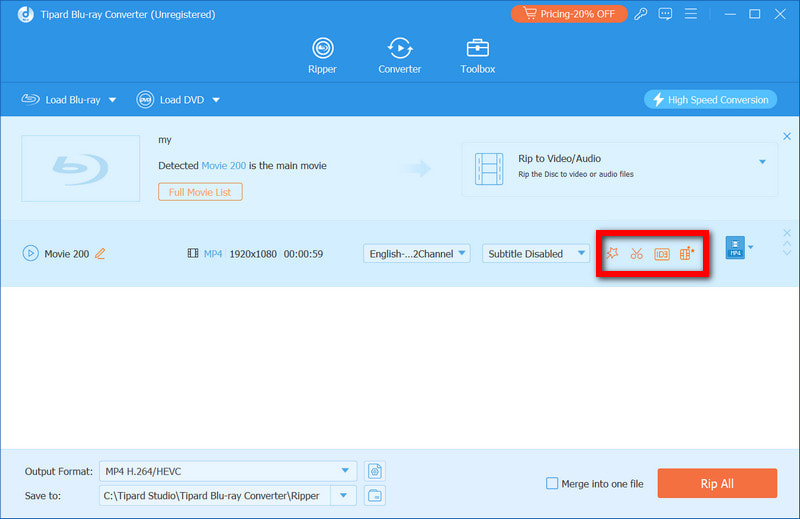Click the 00:00:59 duration text
Viewport: 800px width, 519px height.
pyautogui.click(x=303, y=254)
